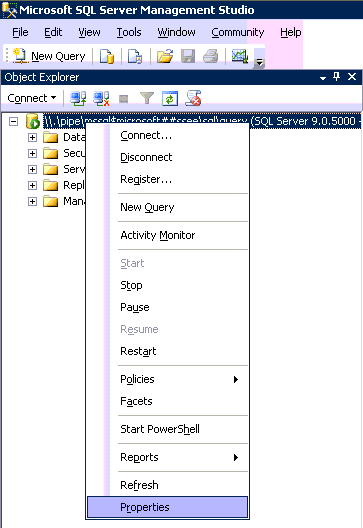The image size is (363, 528).
Task: Click the Stop square icon in Object Explorer
Action: (x=124, y=99)
